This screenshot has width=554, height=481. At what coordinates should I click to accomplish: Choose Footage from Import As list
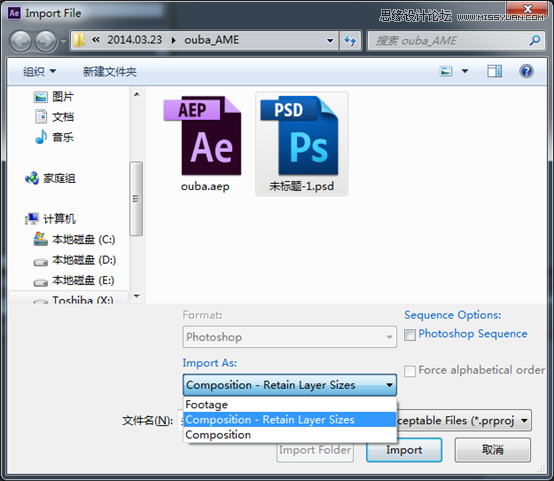290,405
